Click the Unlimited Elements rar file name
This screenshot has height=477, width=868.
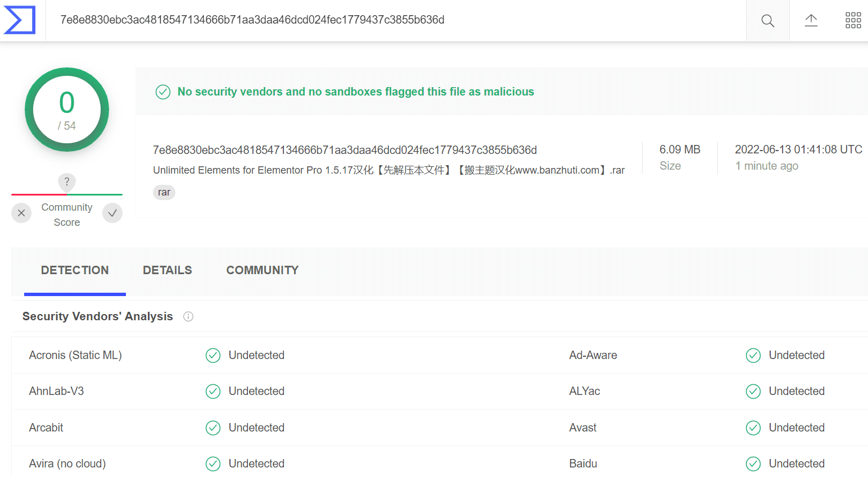(x=388, y=170)
